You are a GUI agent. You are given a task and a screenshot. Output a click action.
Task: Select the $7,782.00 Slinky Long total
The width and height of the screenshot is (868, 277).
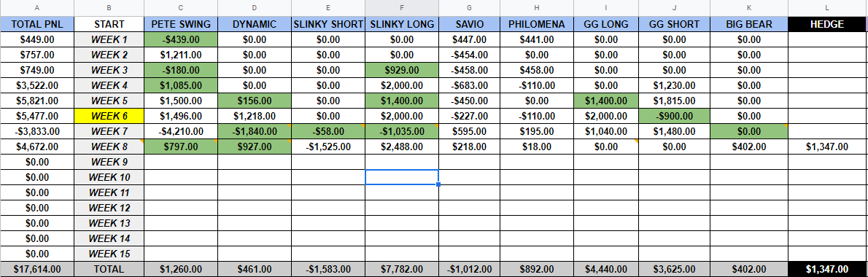(402, 269)
